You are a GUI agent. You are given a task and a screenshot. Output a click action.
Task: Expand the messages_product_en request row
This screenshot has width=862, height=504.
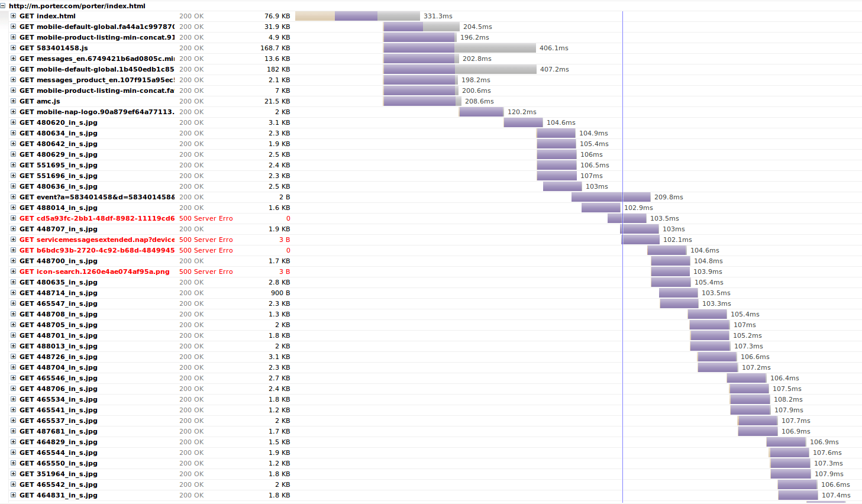click(x=13, y=80)
